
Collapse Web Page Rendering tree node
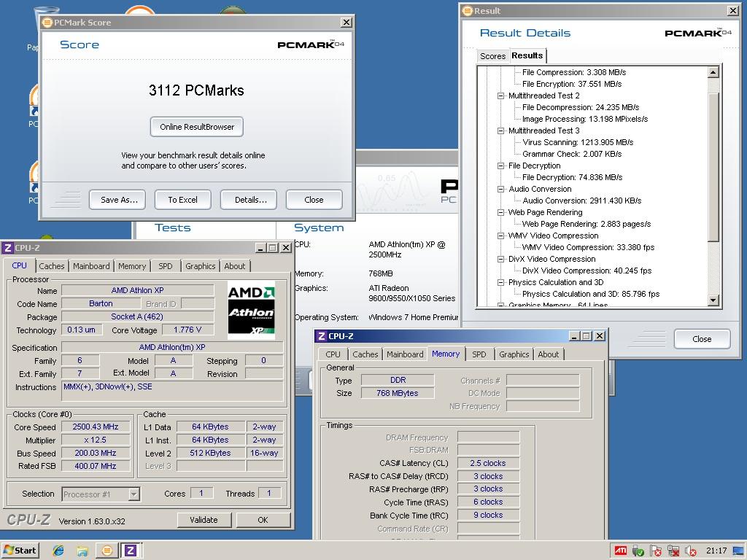(500, 212)
